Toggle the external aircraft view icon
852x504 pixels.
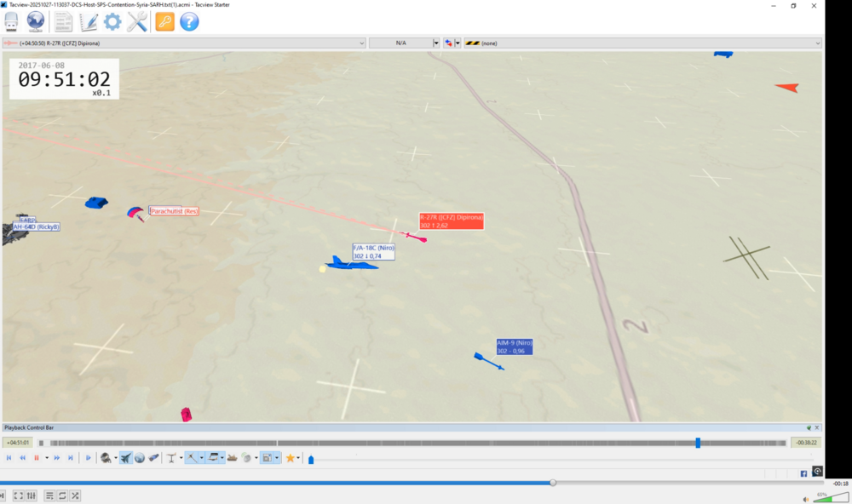126,458
